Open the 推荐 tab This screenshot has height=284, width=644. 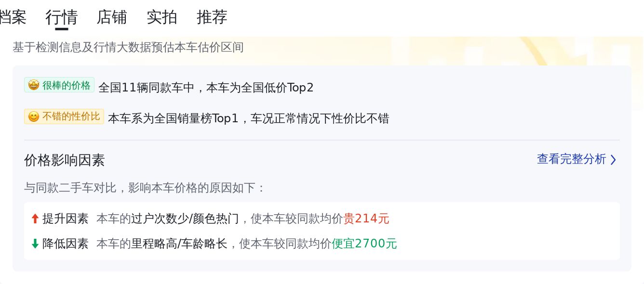click(212, 17)
